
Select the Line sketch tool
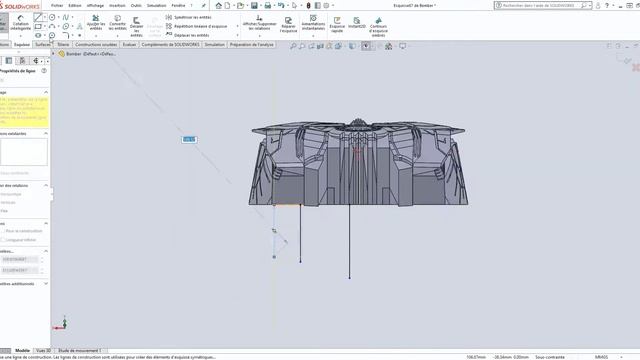coord(38,17)
